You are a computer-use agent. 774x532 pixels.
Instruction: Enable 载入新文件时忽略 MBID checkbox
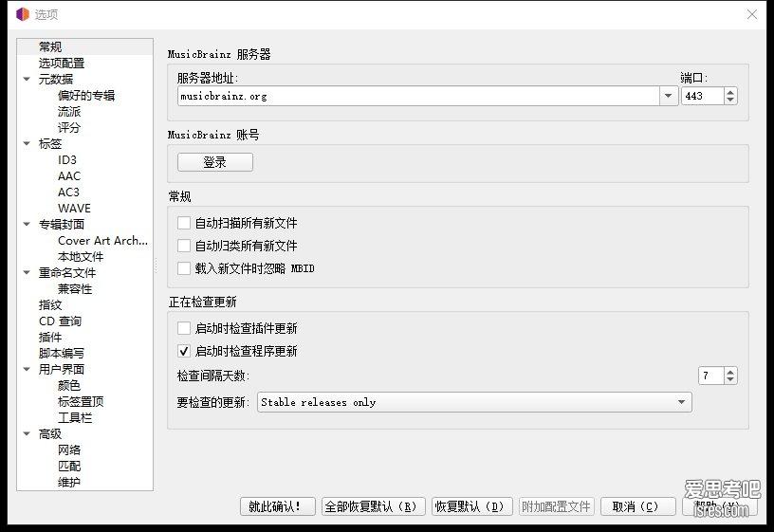pos(184,268)
